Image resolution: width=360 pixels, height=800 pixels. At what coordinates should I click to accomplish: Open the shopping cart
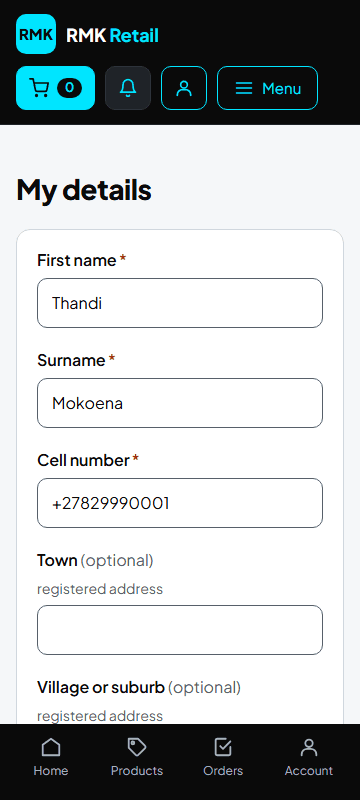(x=56, y=88)
